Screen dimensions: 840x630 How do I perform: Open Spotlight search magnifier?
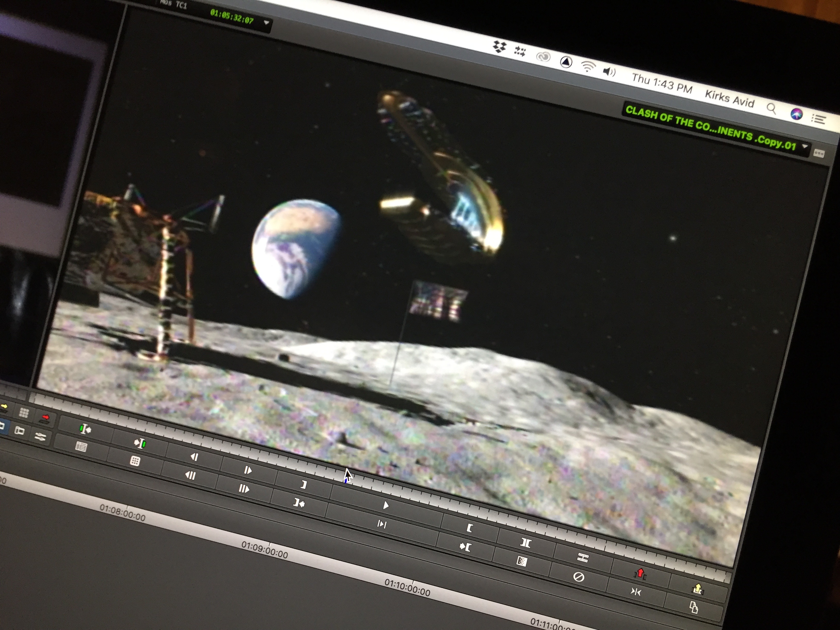(771, 109)
